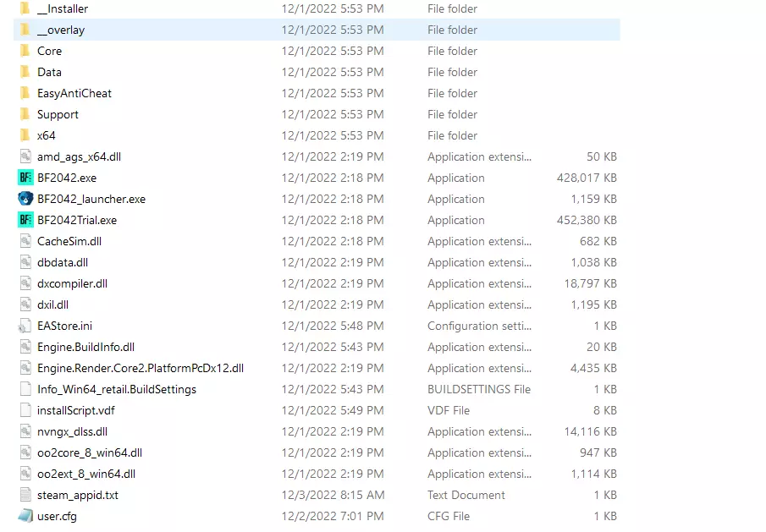This screenshot has height=532, width=766.
Task: Click the dxcompiler.dll file name
Action: coord(72,283)
